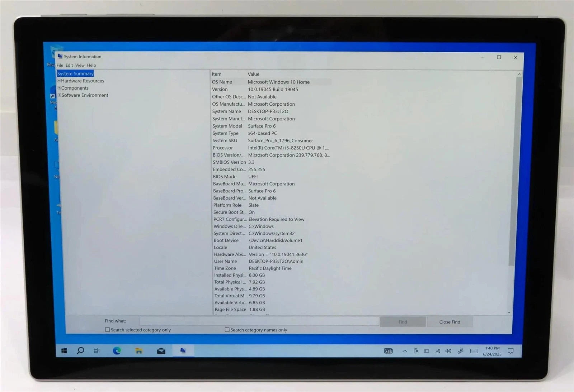The image size is (574, 392).
Task: Open the volume control icon
Action: (x=448, y=351)
